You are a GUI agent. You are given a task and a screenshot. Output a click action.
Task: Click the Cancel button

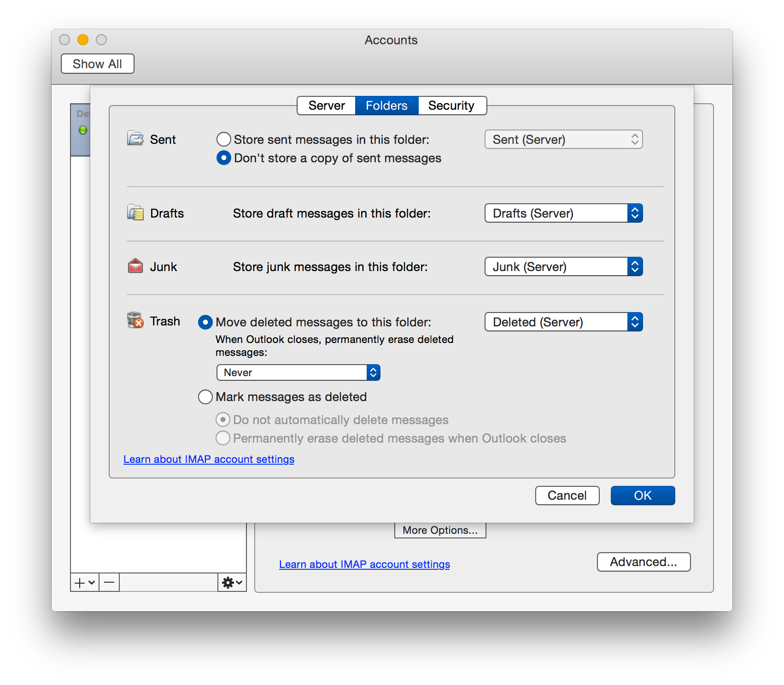click(567, 496)
